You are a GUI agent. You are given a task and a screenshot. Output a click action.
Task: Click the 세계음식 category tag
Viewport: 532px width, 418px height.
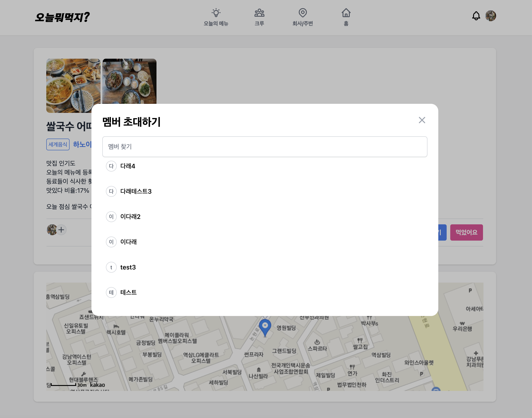pos(58,144)
